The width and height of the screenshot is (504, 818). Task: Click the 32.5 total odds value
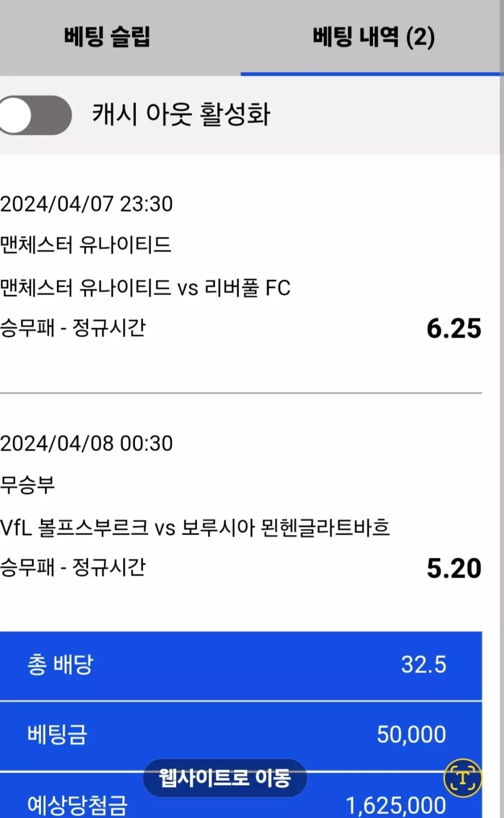[423, 665]
